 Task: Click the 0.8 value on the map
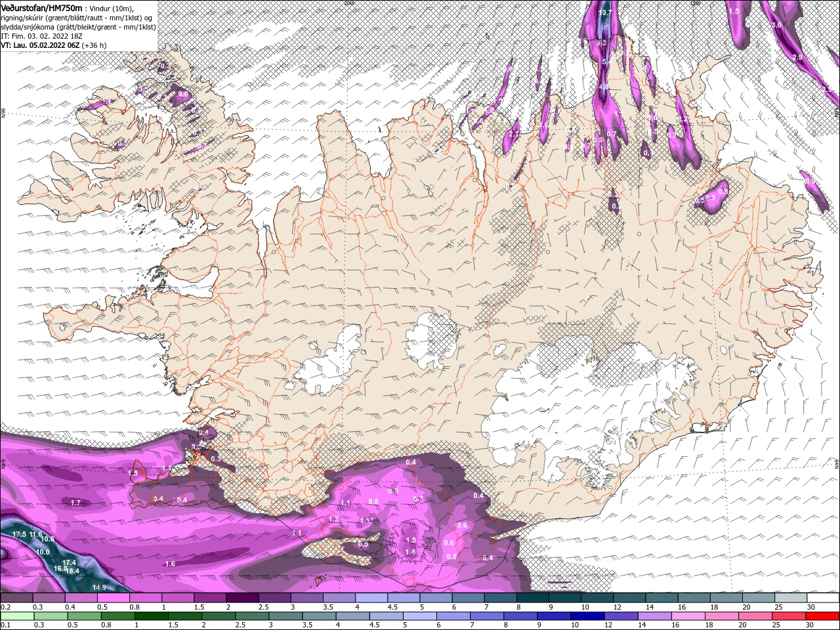coord(373,501)
